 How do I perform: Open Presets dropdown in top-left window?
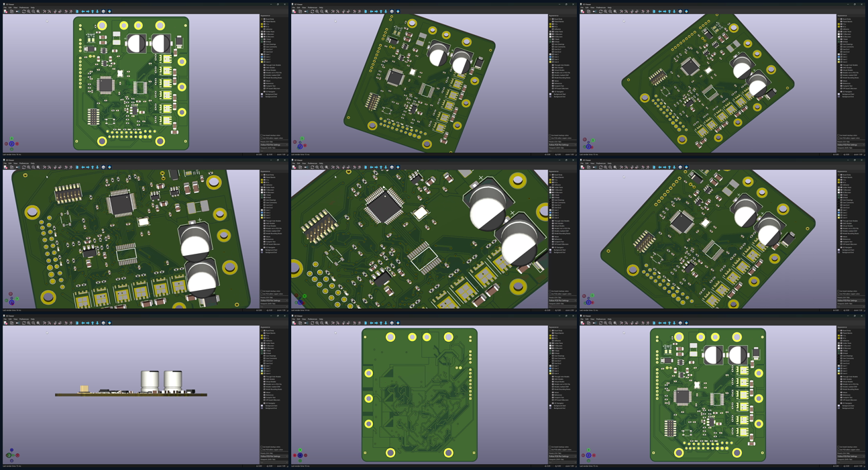[x=274, y=144]
